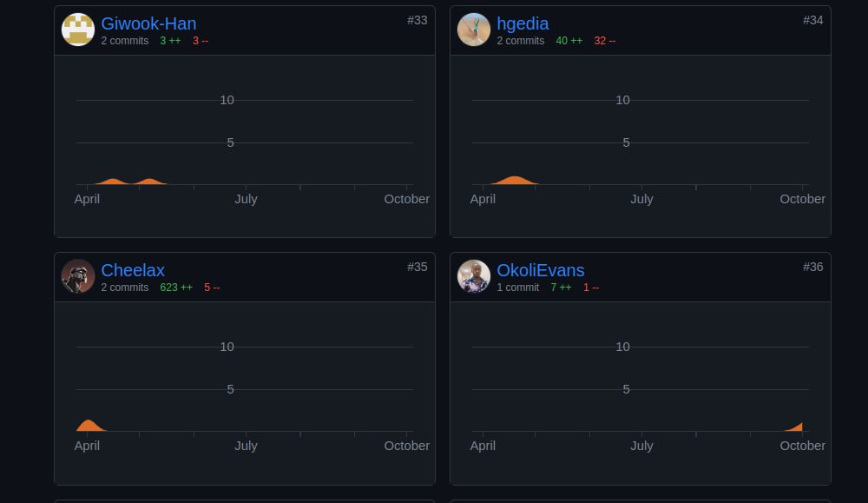Click hgedia's 32 -- deletions count
The height and width of the screenshot is (503, 868).
pos(604,41)
